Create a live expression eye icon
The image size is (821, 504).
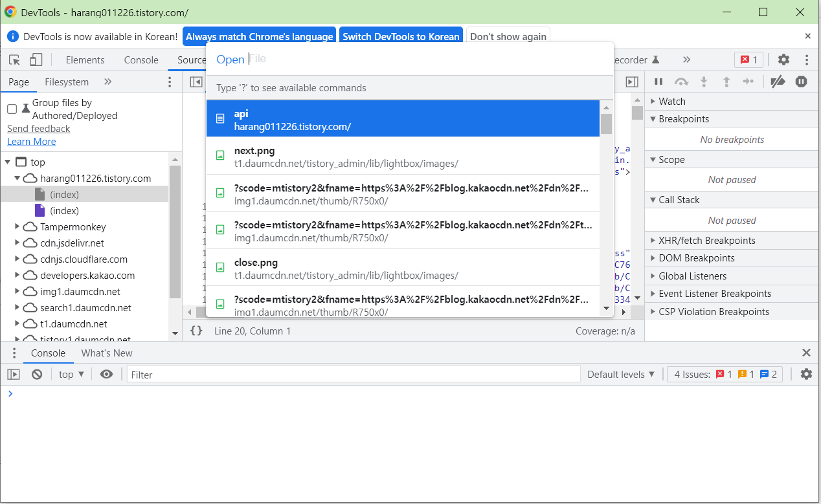click(107, 374)
